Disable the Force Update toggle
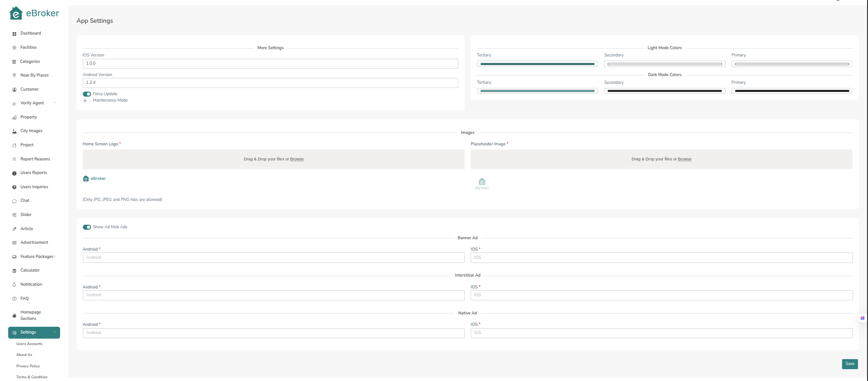 (x=86, y=94)
